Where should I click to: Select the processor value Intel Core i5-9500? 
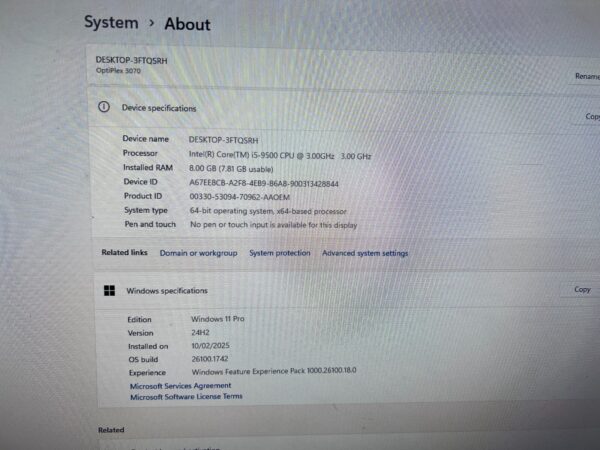point(280,155)
